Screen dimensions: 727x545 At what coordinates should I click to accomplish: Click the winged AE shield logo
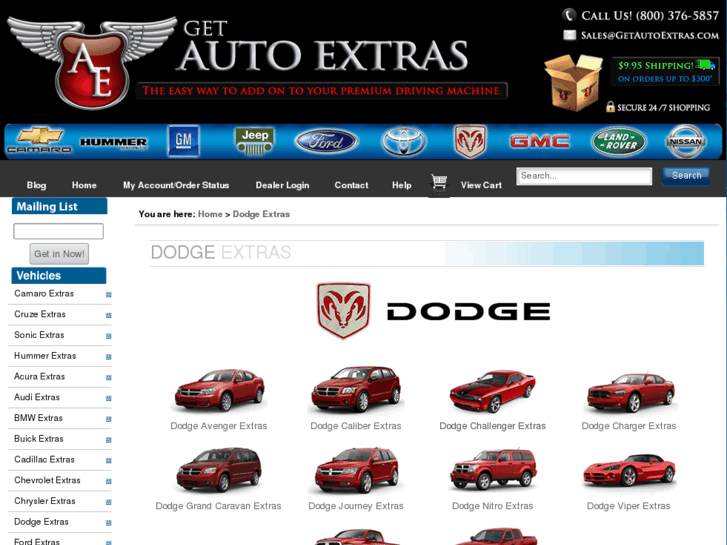pos(92,62)
